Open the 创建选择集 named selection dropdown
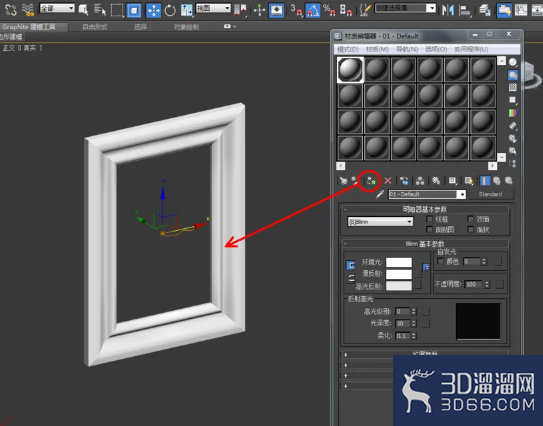The image size is (543, 426). tap(406, 8)
